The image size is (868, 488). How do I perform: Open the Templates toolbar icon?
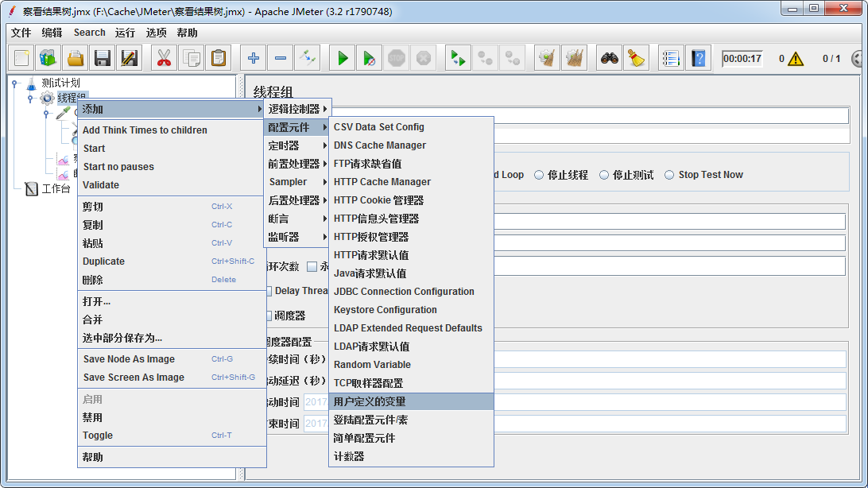coord(48,58)
